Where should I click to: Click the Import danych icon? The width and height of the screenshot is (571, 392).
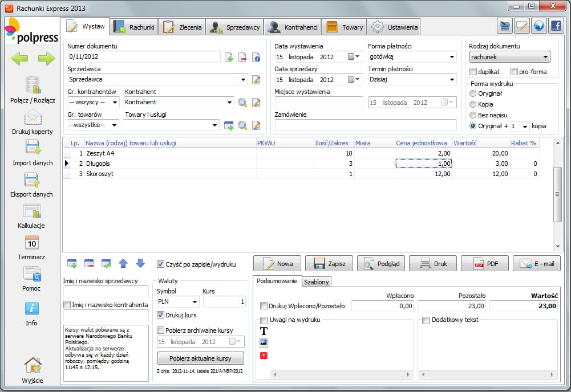(33, 148)
